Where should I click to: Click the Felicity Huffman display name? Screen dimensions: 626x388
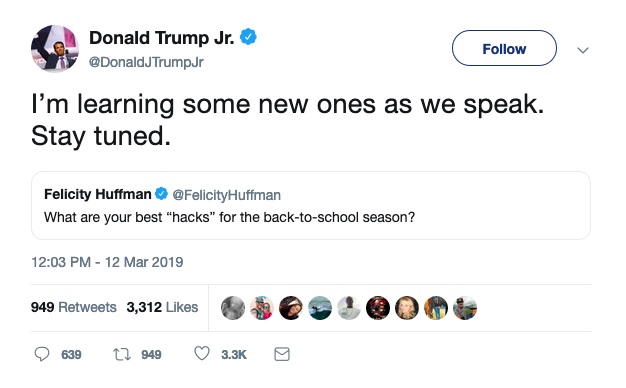click(x=98, y=194)
